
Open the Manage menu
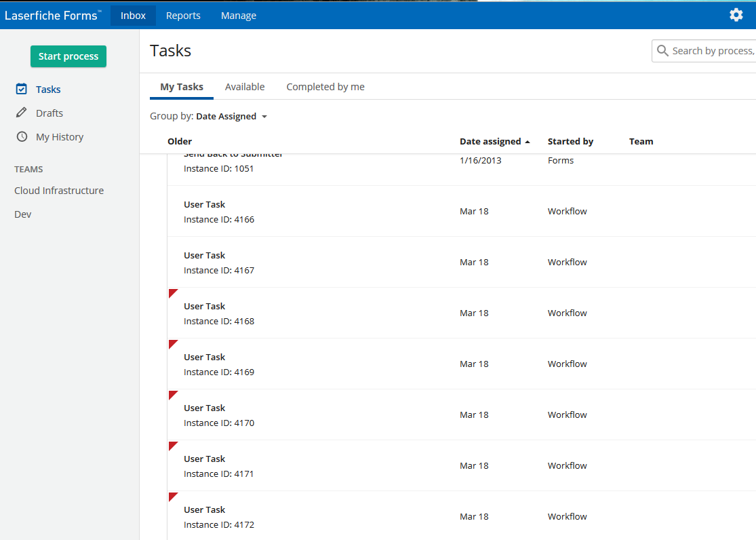(x=239, y=16)
